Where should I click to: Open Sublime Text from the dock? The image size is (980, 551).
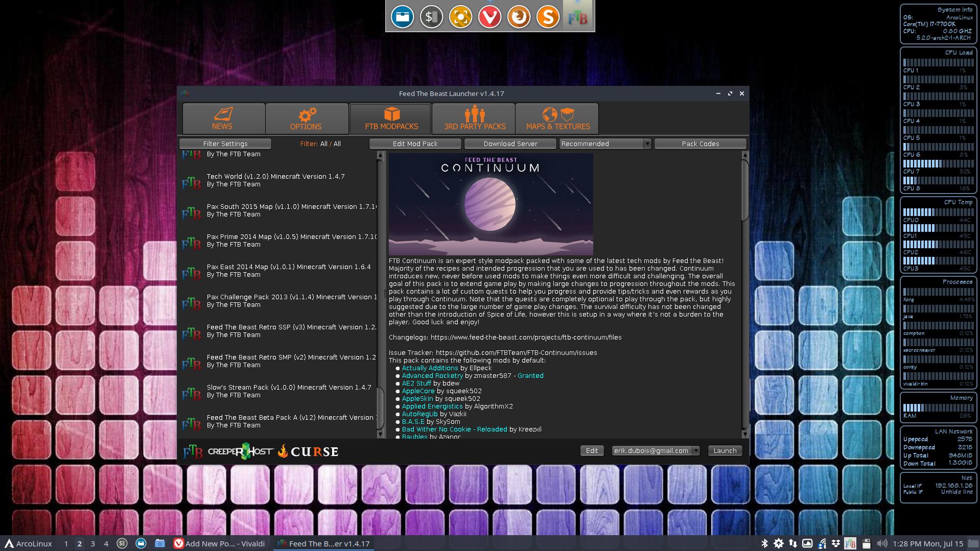(x=548, y=17)
